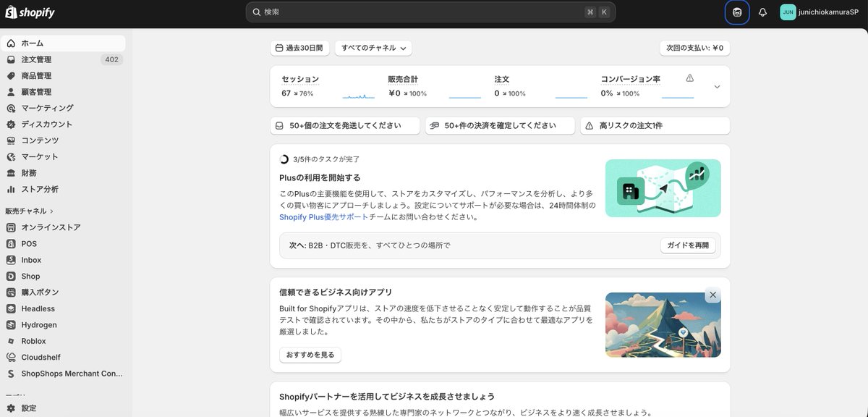This screenshot has height=417, width=868.
Task: Click the 顧客管理 person icon
Action: [11, 92]
